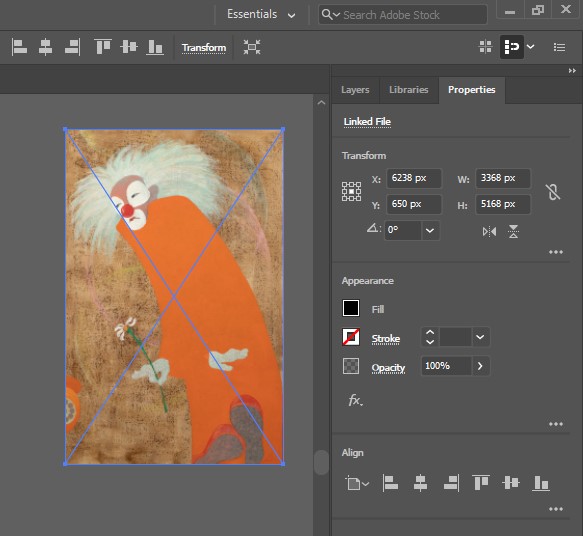Open the Essentials workspace dropdown
This screenshot has height=536, width=583.
point(261,14)
